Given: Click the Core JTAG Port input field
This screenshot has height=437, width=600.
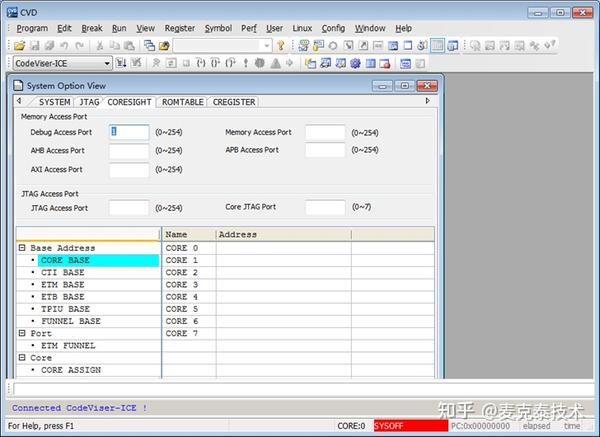Looking at the screenshot, I should pyautogui.click(x=325, y=207).
